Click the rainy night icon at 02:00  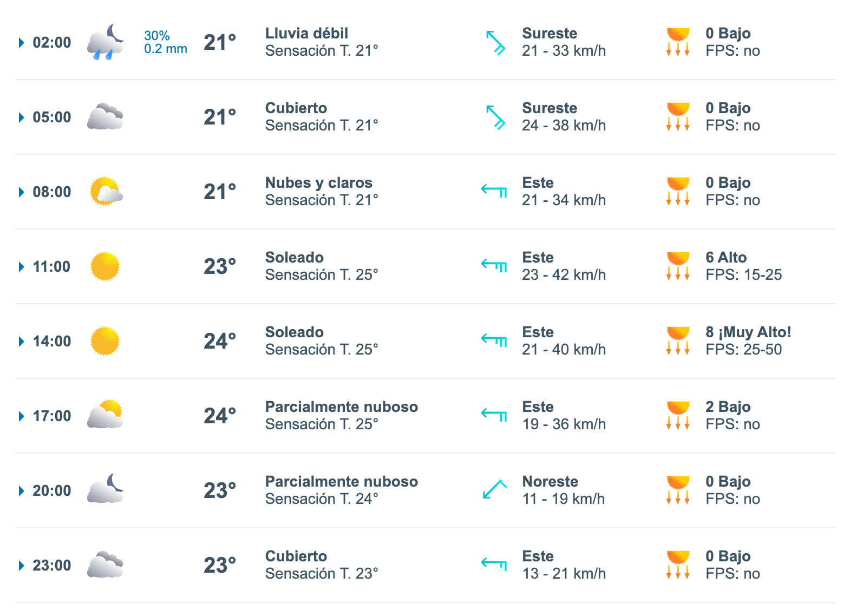[x=106, y=42]
